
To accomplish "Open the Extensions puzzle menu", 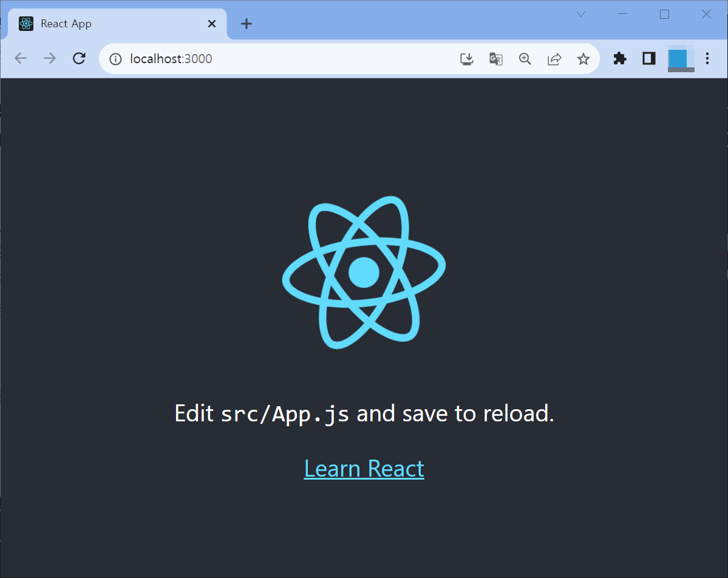I will pos(620,58).
